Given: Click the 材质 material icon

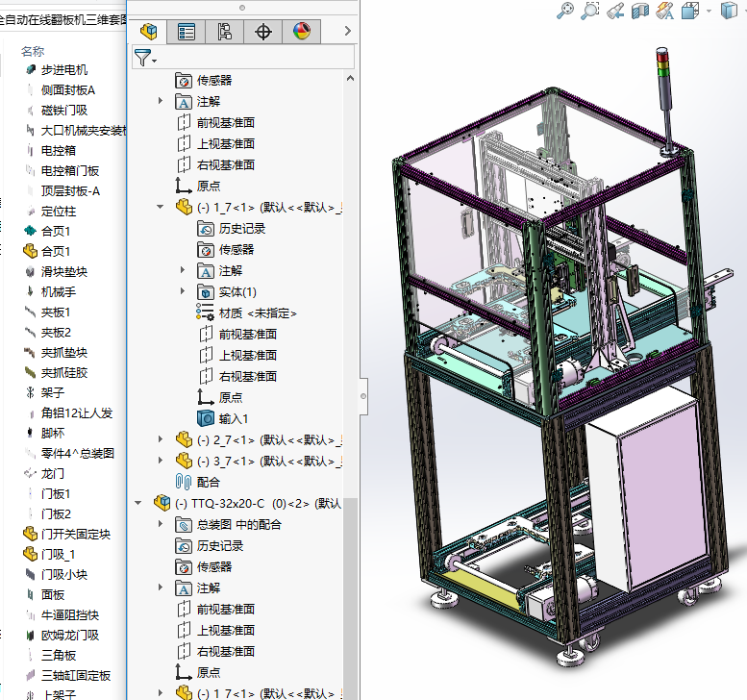Looking at the screenshot, I should (205, 312).
